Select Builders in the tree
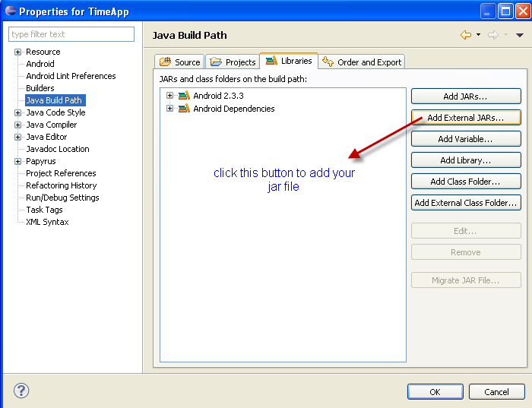Image resolution: width=532 pixels, height=408 pixels. tap(40, 88)
